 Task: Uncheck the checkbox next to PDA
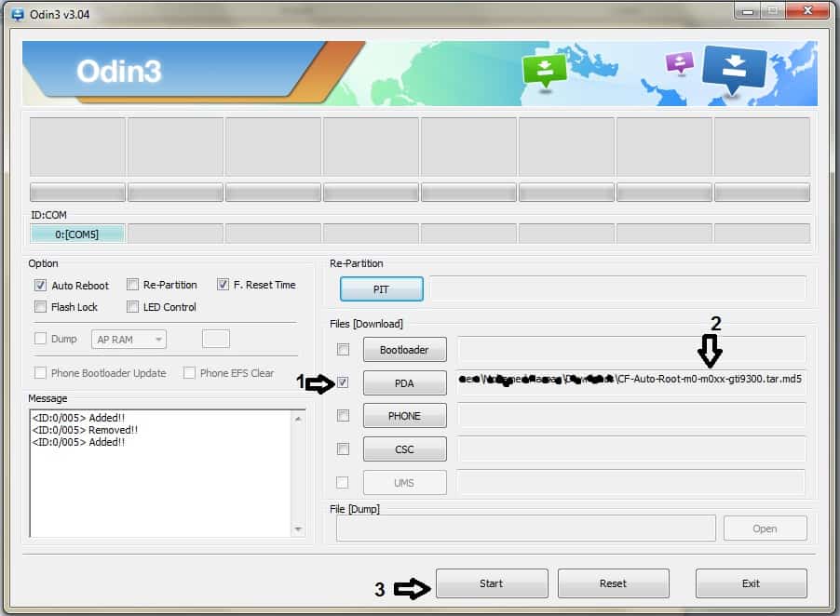point(343,382)
